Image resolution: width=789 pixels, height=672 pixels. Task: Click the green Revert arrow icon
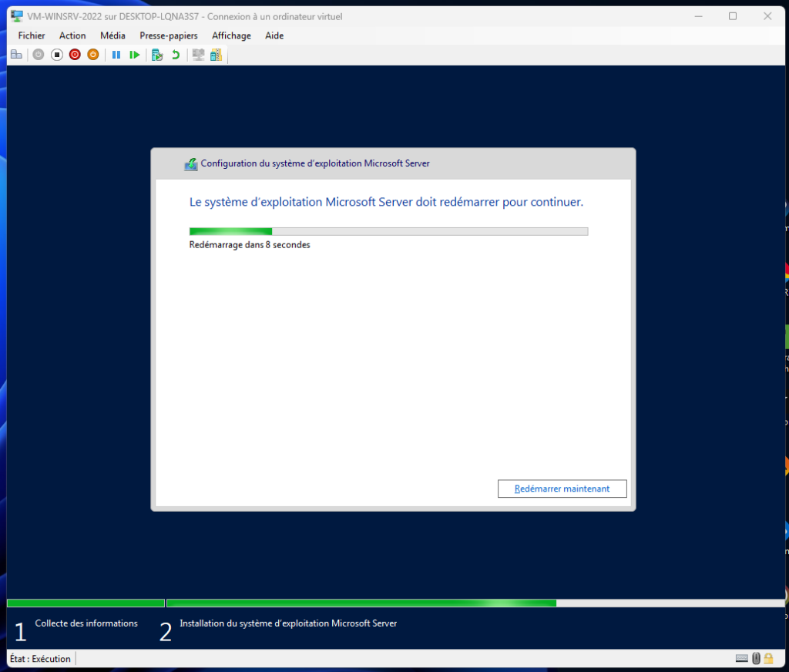[x=176, y=55]
